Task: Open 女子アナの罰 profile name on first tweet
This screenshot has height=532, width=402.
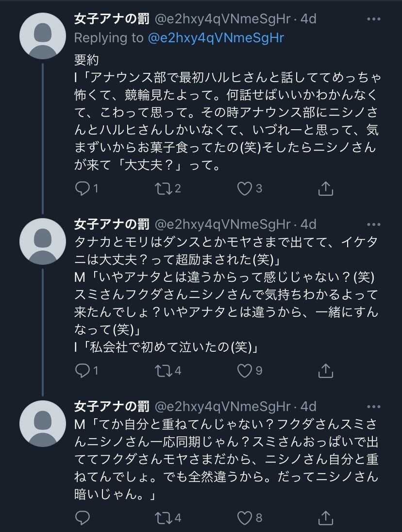Action: click(x=111, y=19)
